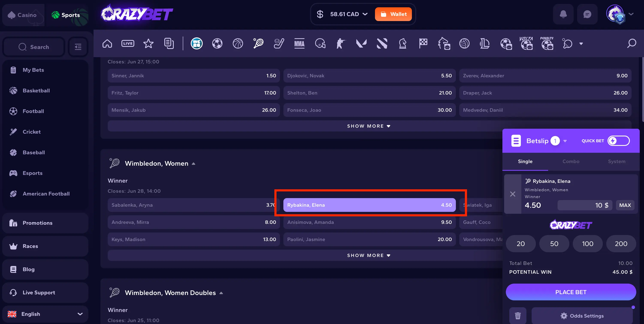The width and height of the screenshot is (644, 324).
Task: Click the orange Wallet button
Action: click(x=393, y=14)
